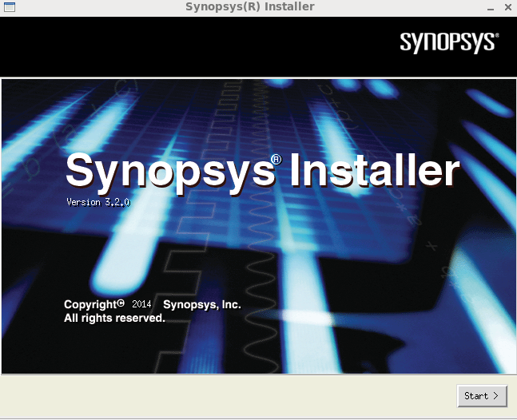Close the Synopsys Installer window
This screenshot has height=420, width=517.
[508, 7]
